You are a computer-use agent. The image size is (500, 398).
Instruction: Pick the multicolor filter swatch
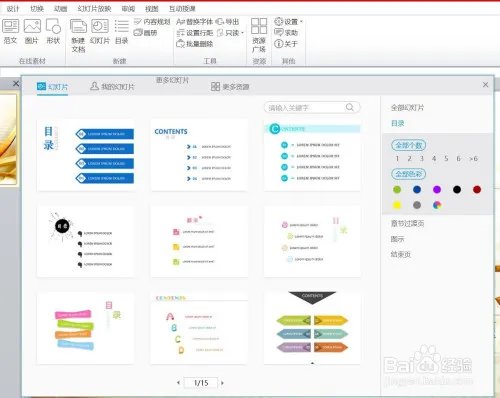pyautogui.click(x=437, y=205)
